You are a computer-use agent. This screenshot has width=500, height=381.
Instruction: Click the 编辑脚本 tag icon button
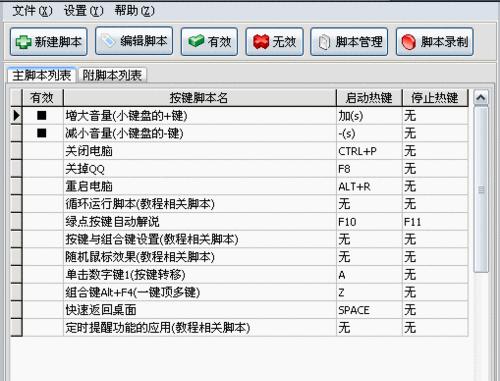tap(134, 41)
